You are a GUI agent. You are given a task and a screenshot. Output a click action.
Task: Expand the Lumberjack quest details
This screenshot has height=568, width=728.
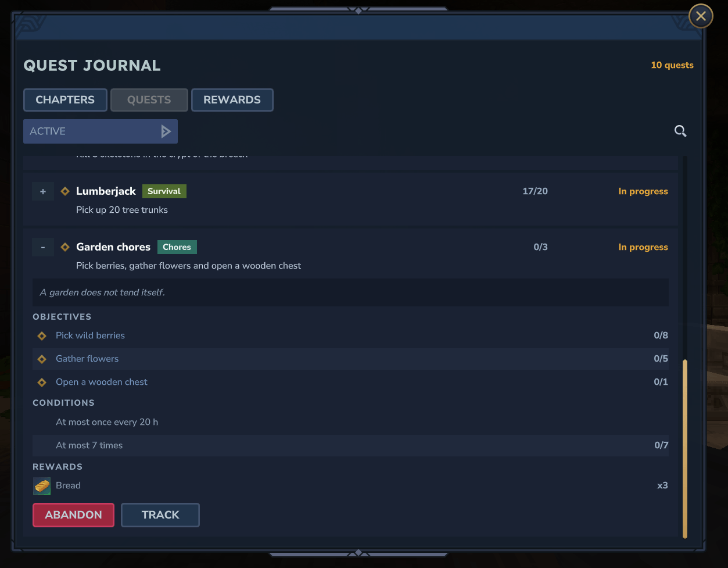point(43,191)
